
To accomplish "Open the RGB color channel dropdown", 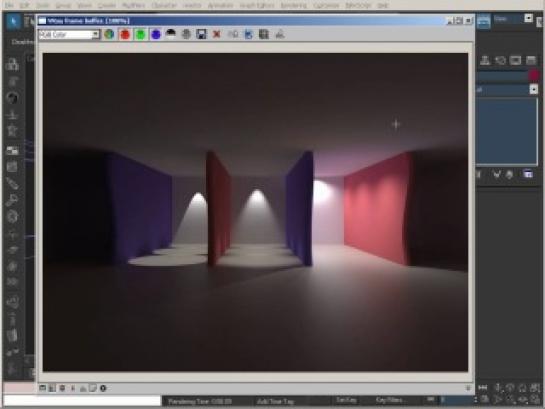I will pyautogui.click(x=95, y=34).
